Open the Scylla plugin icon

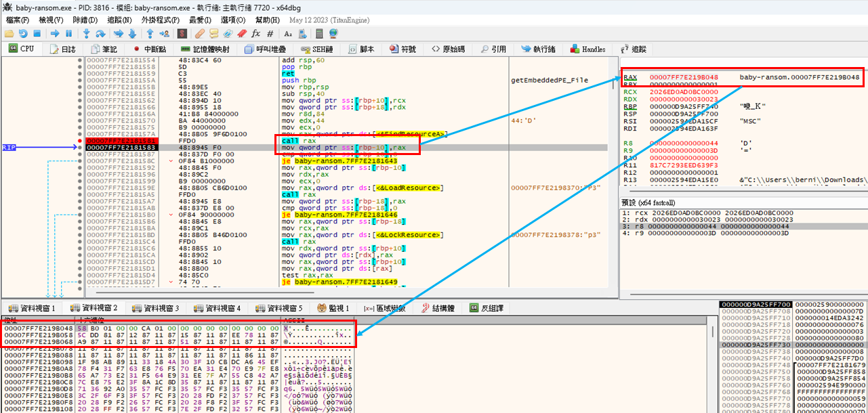pyautogui.click(x=182, y=33)
